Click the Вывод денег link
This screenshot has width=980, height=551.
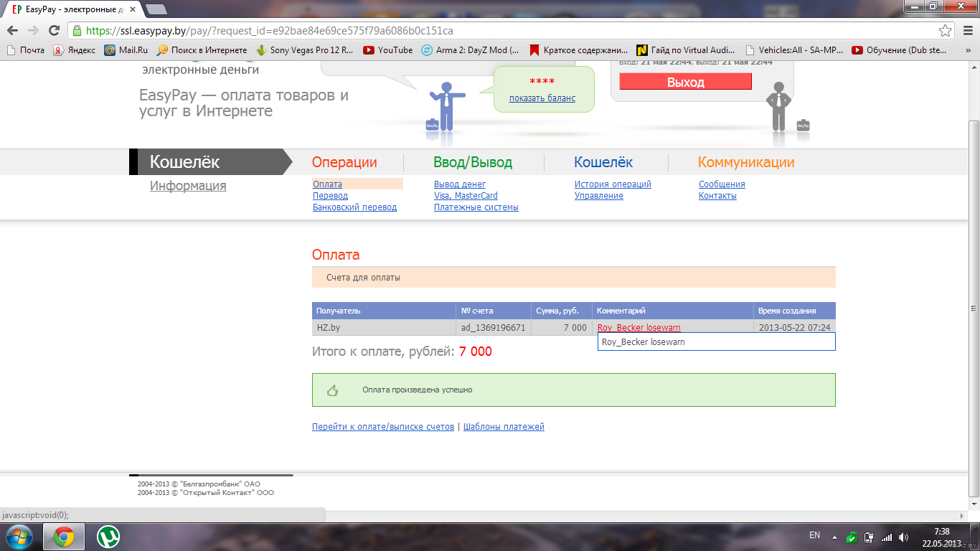[460, 184]
